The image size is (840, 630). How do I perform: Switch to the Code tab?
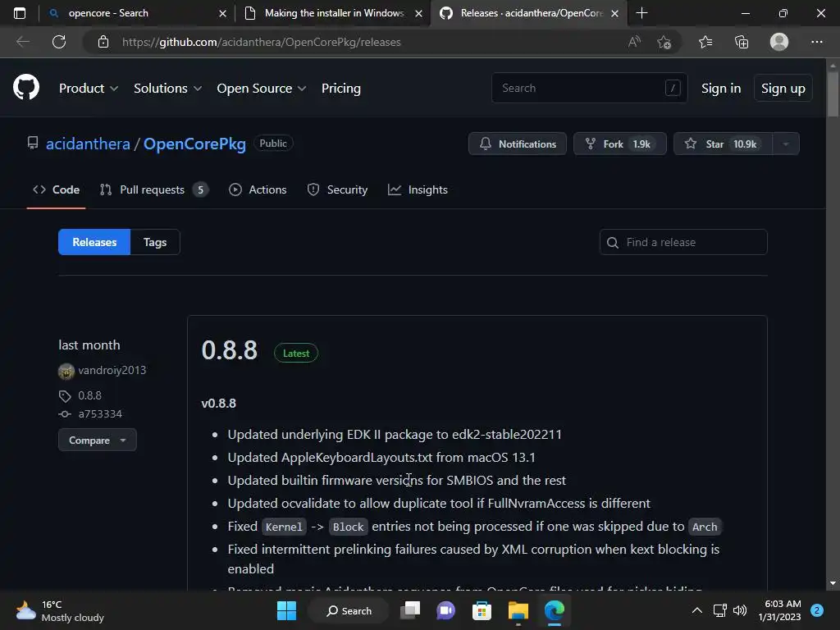click(57, 189)
